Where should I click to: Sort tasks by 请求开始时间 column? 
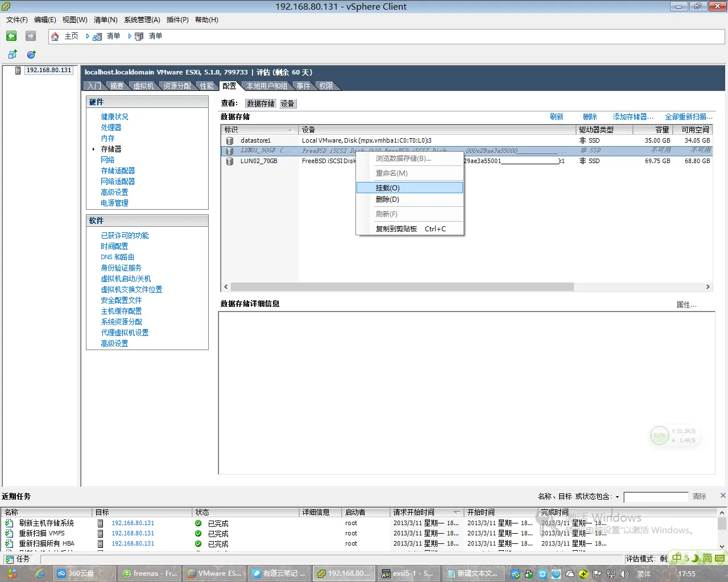pyautogui.click(x=427, y=512)
